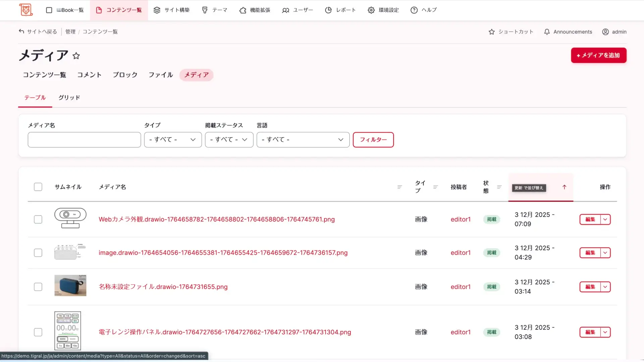Open Announcements bell icon
Image resolution: width=644 pixels, height=362 pixels.
click(547, 32)
